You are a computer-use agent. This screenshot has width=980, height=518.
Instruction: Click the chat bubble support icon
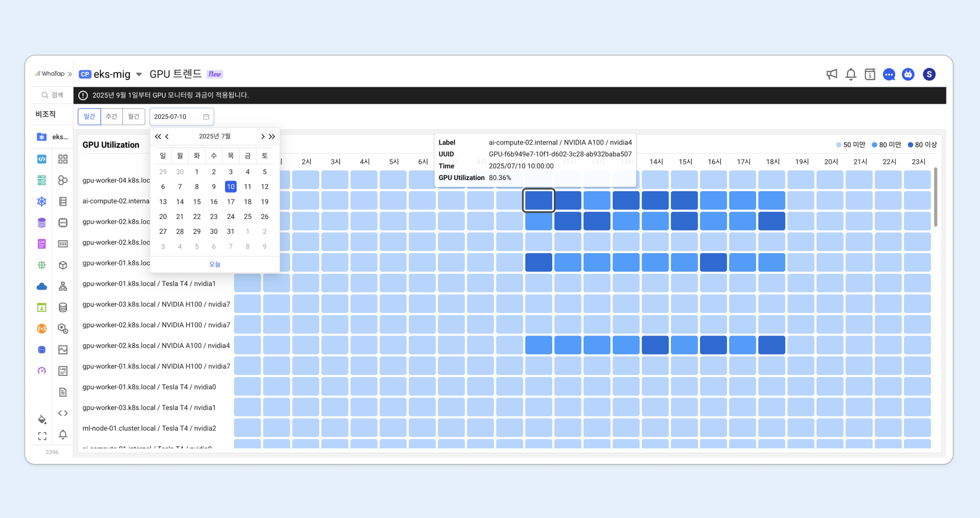[x=889, y=74]
